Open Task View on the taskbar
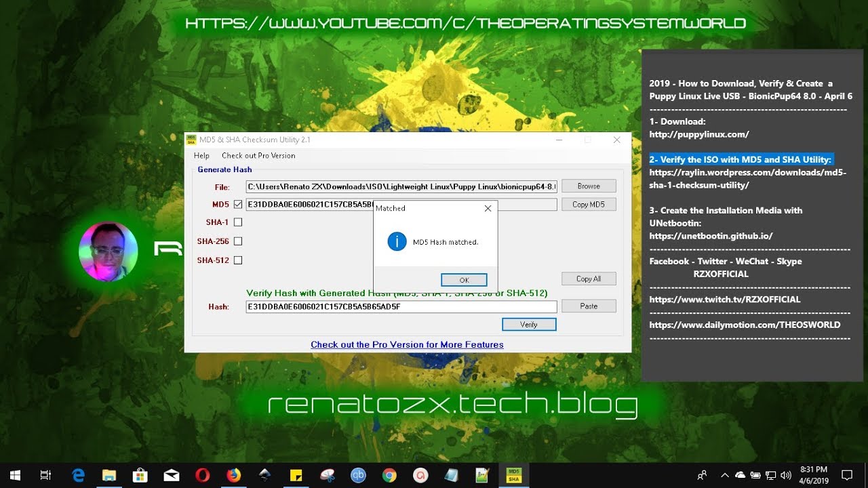868x488 pixels. pos(45,475)
